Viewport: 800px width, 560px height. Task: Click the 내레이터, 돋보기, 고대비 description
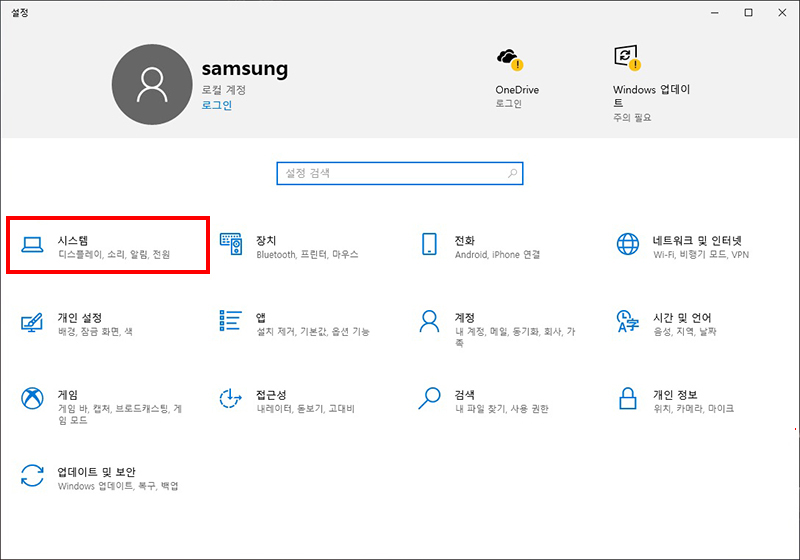click(305, 409)
